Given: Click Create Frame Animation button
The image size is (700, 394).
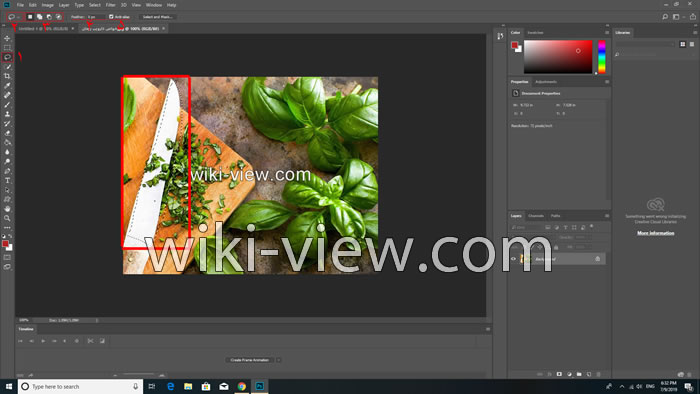Looking at the screenshot, I should 250,360.
